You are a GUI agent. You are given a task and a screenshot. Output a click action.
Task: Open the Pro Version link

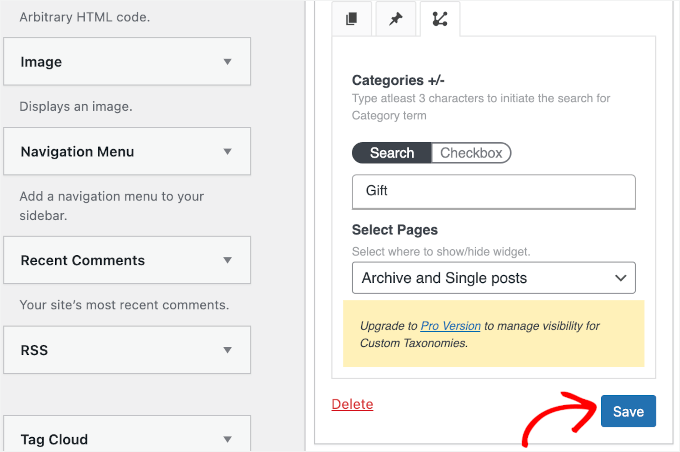(x=449, y=326)
